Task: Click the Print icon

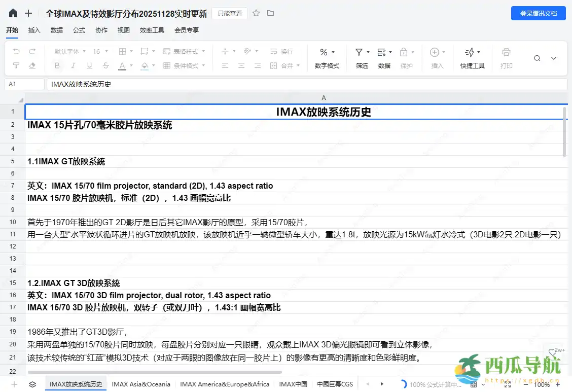Action: tap(506, 52)
